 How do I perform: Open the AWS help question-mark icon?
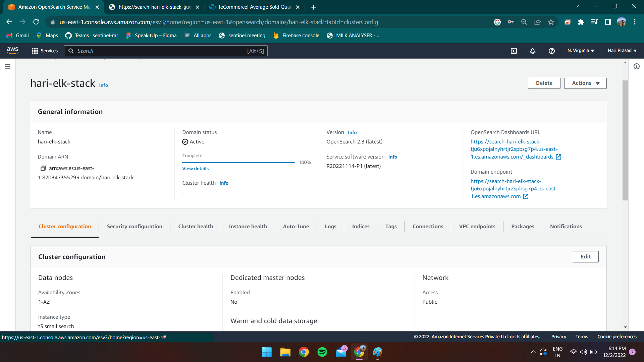(551, 51)
